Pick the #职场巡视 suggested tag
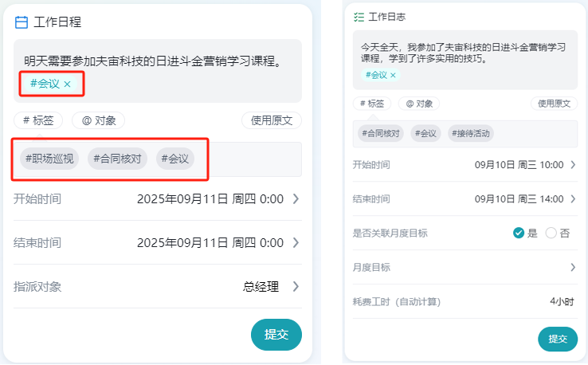This screenshot has width=588, height=365. point(49,159)
